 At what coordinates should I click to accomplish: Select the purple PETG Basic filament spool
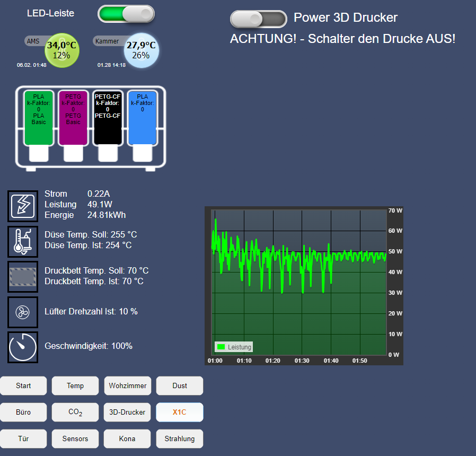tap(73, 118)
